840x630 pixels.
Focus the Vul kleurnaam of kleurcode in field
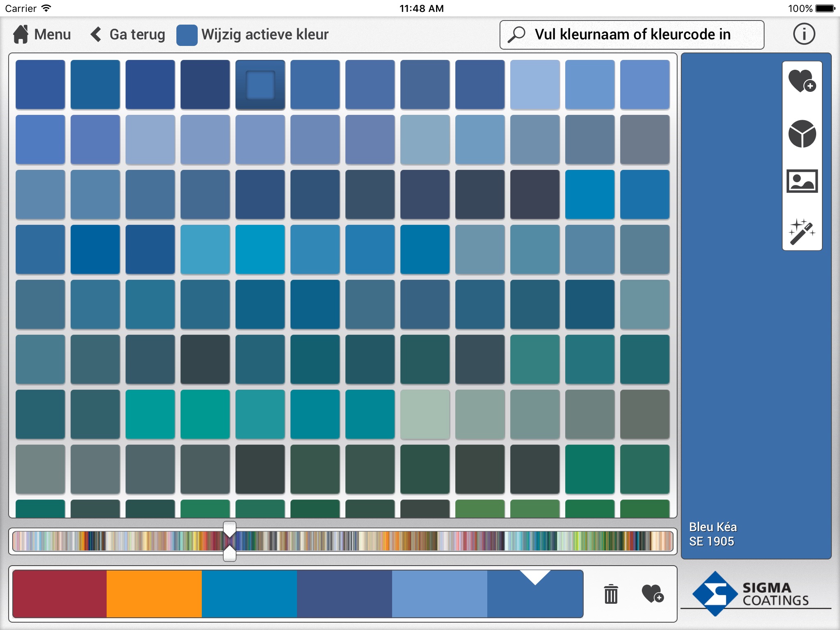pyautogui.click(x=632, y=35)
